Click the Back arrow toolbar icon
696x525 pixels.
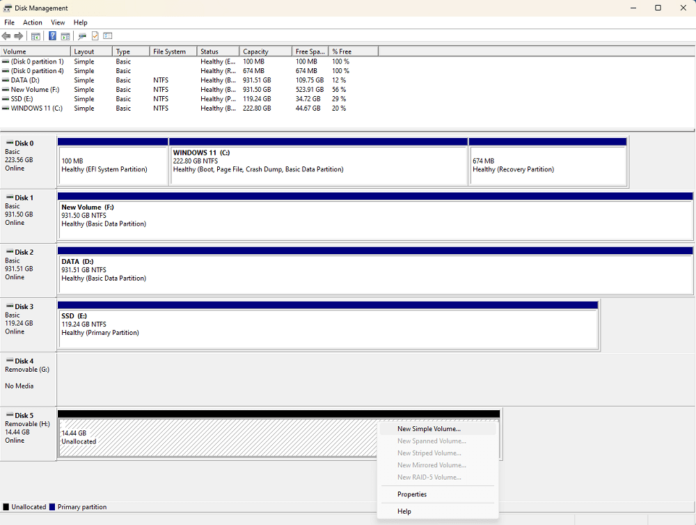[x=7, y=36]
